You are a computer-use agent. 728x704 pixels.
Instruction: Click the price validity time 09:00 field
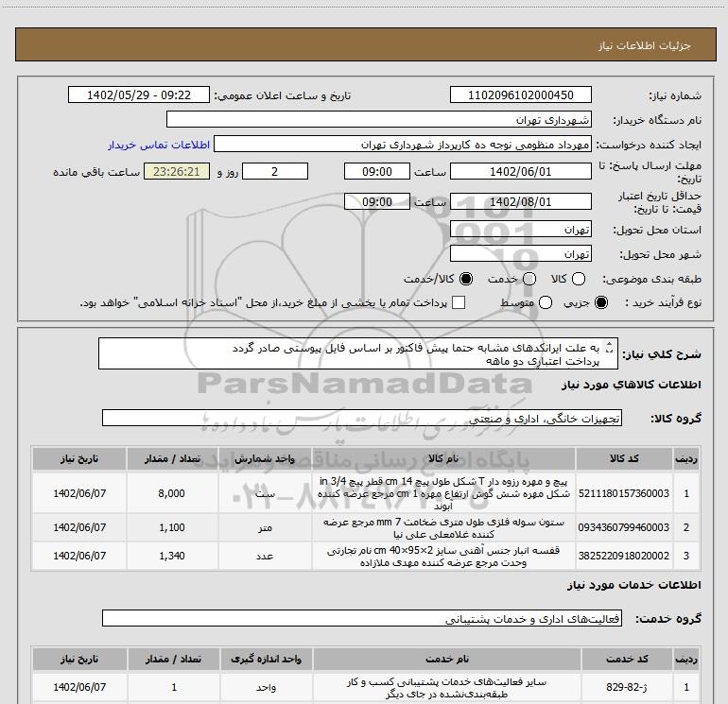click(x=377, y=202)
